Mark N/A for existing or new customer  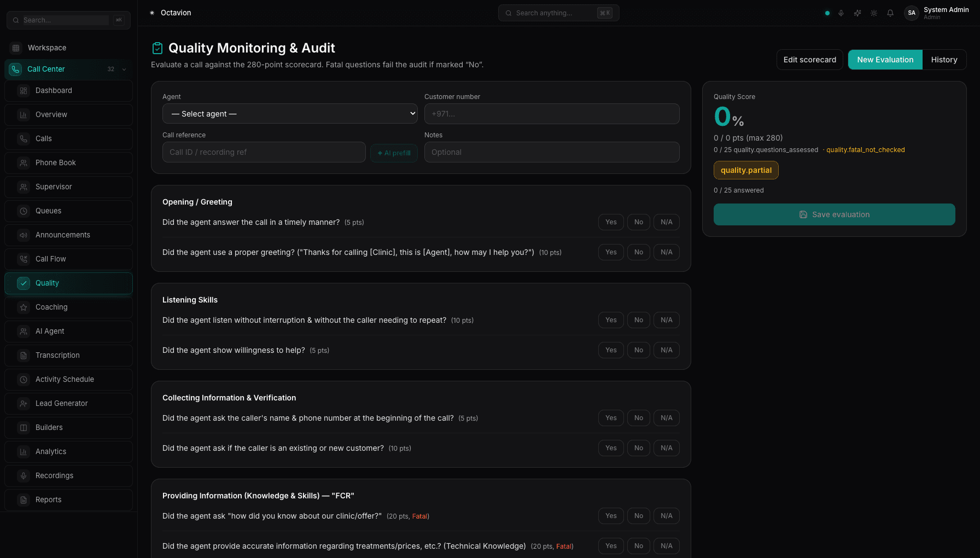tap(667, 448)
